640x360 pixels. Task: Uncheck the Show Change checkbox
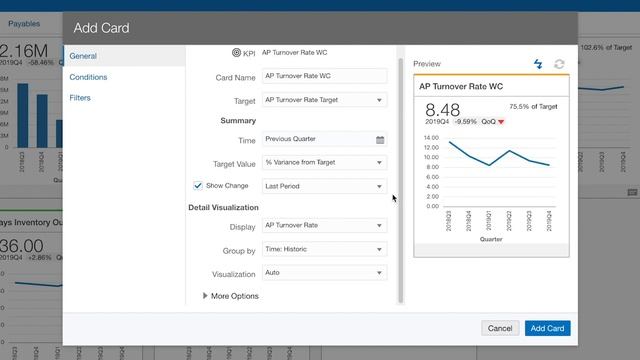(x=198, y=186)
